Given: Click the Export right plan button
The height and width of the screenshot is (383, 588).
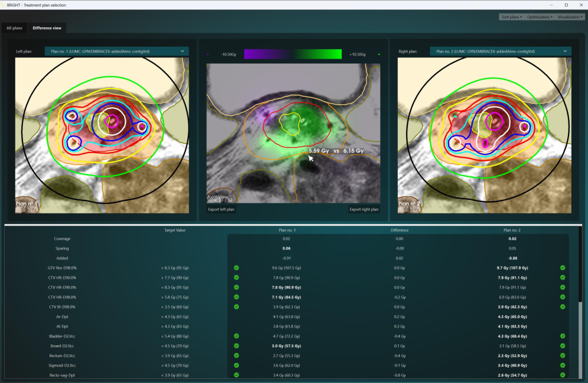Looking at the screenshot, I should click(364, 209).
